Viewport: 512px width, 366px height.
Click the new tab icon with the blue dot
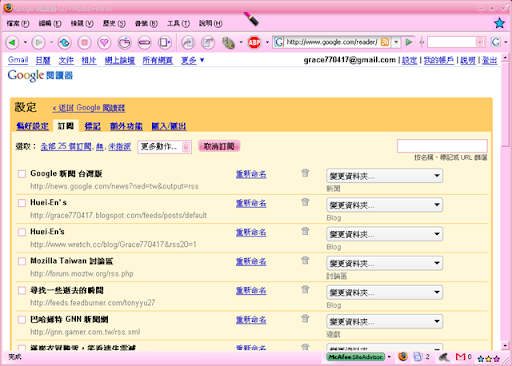164,42
